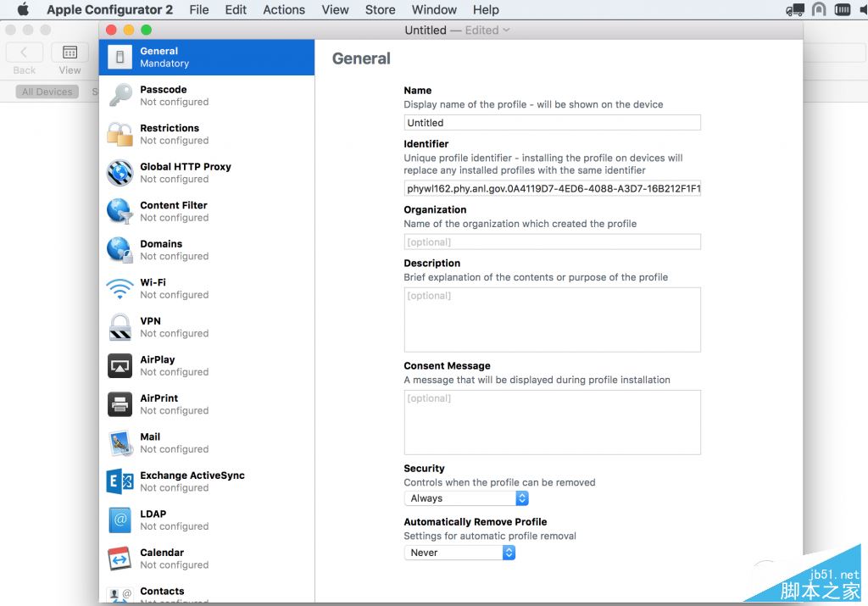Select the Restrictions row label
This screenshot has height=606, width=868.
170,128
